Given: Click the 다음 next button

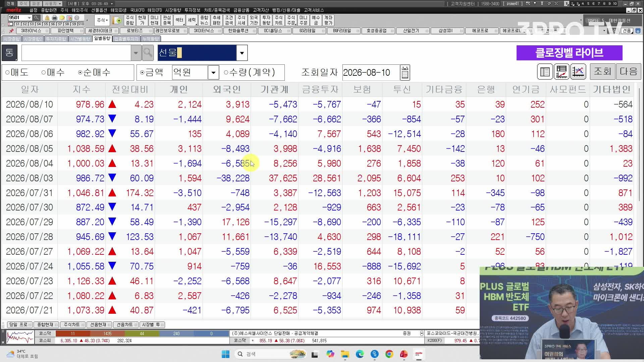Looking at the screenshot, I should pos(629,71).
